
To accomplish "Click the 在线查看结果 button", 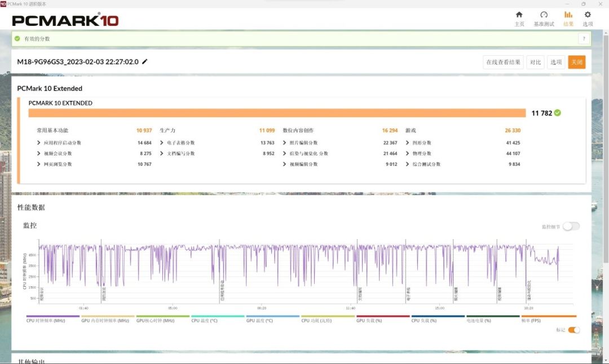I will tap(503, 62).
